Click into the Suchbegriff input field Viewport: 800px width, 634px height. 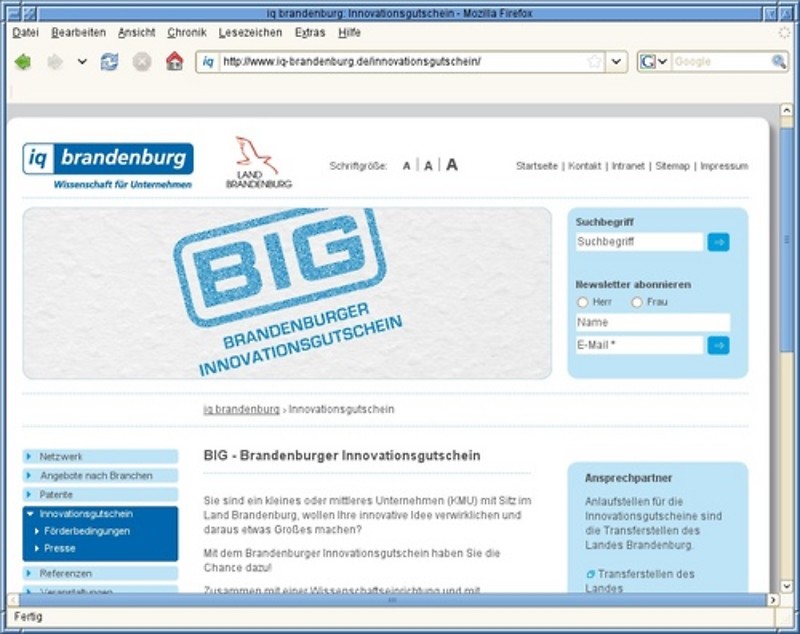[x=640, y=242]
